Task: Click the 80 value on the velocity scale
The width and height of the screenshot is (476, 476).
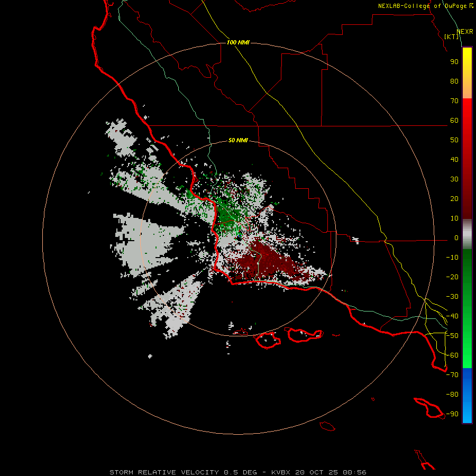Action: [x=454, y=81]
